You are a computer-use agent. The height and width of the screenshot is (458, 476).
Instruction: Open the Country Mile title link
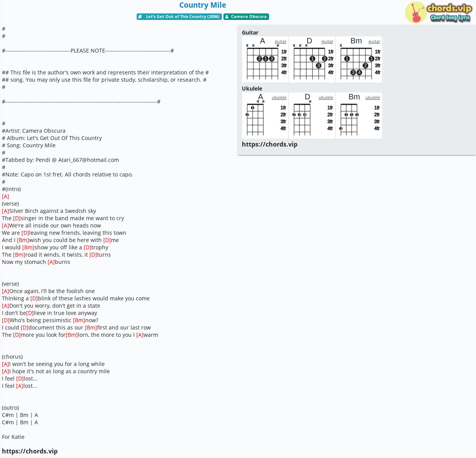(x=203, y=5)
